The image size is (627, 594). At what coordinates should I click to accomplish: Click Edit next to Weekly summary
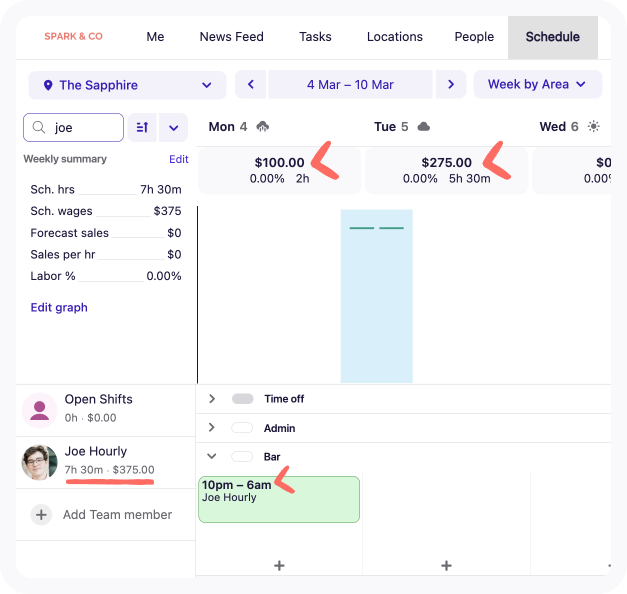point(178,159)
